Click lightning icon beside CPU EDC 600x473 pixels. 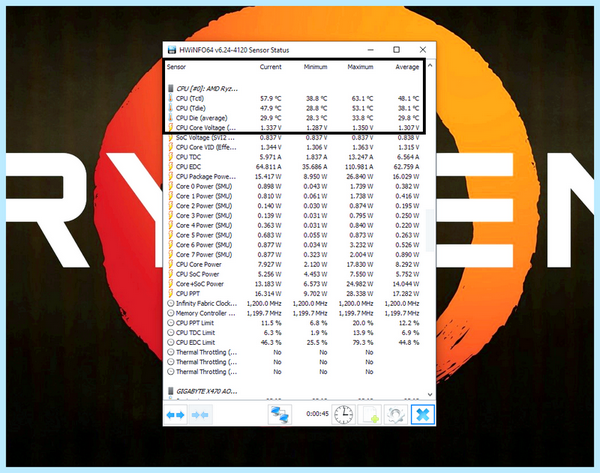171,166
